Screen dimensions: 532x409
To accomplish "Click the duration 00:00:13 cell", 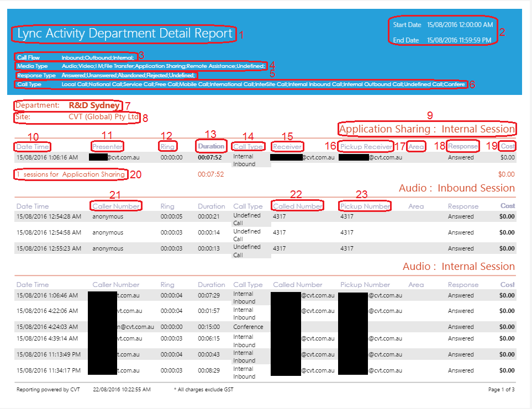I will point(209,248).
